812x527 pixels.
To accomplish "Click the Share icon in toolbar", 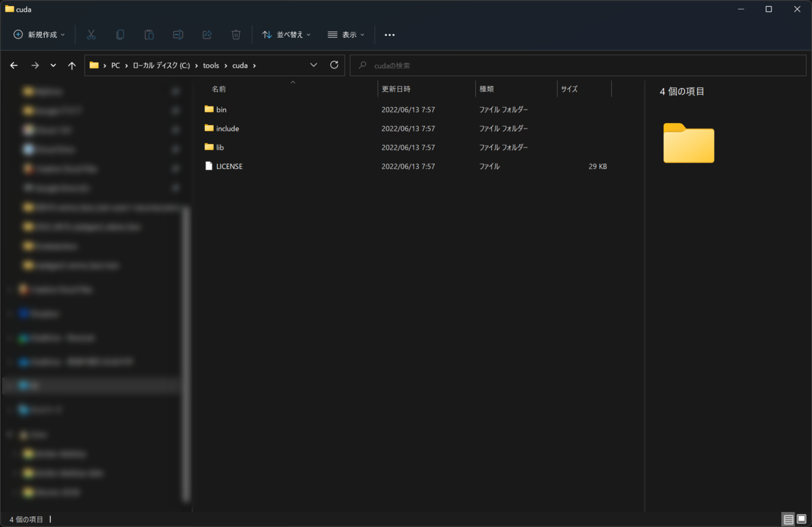I will tap(207, 35).
